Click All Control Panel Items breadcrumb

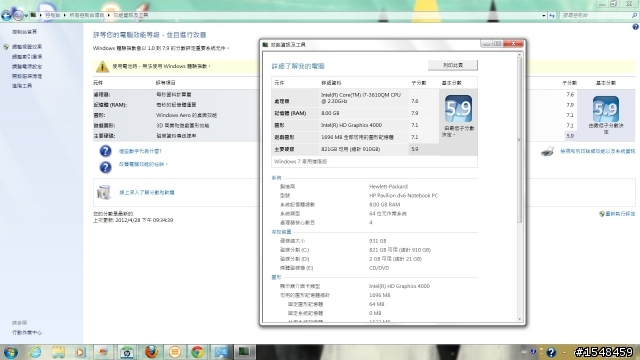coord(87,16)
